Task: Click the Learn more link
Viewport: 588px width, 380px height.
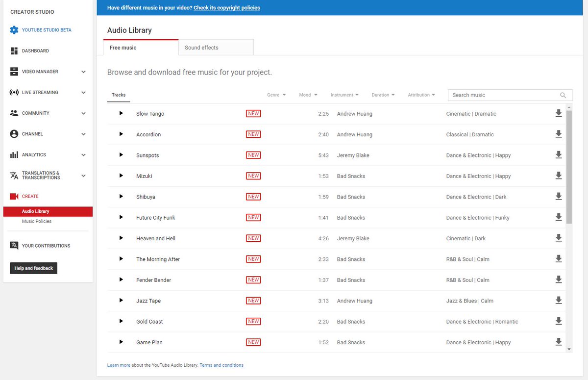Action: click(119, 365)
